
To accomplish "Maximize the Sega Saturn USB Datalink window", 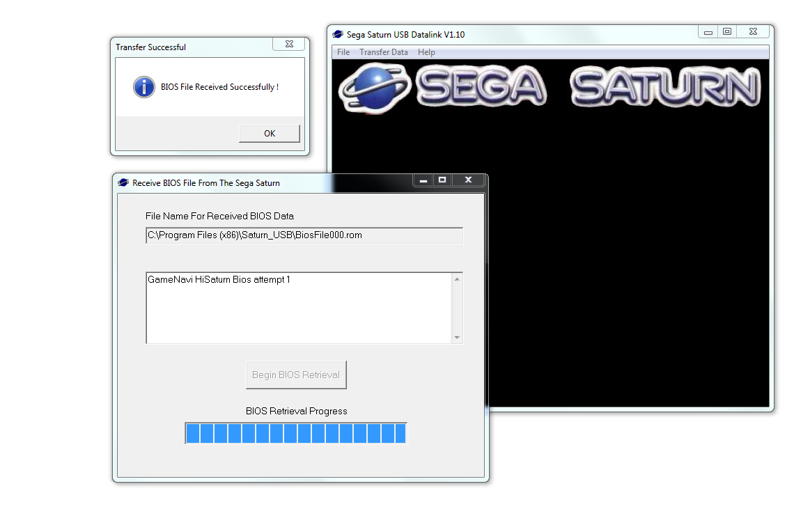I will (x=727, y=32).
